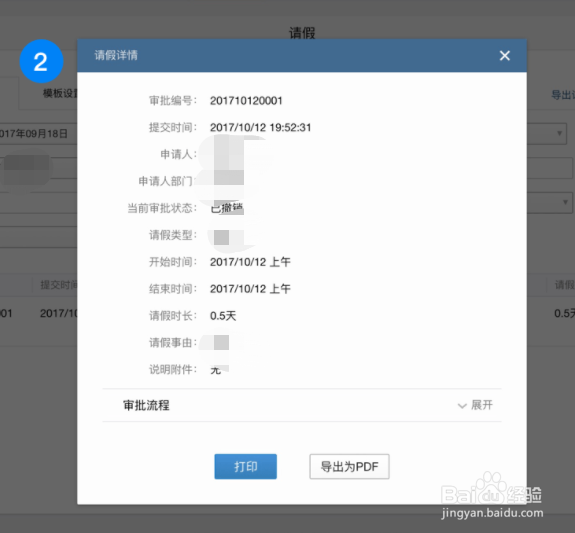Click the 请假详情 dialog title
This screenshot has width=575, height=533.
116,55
